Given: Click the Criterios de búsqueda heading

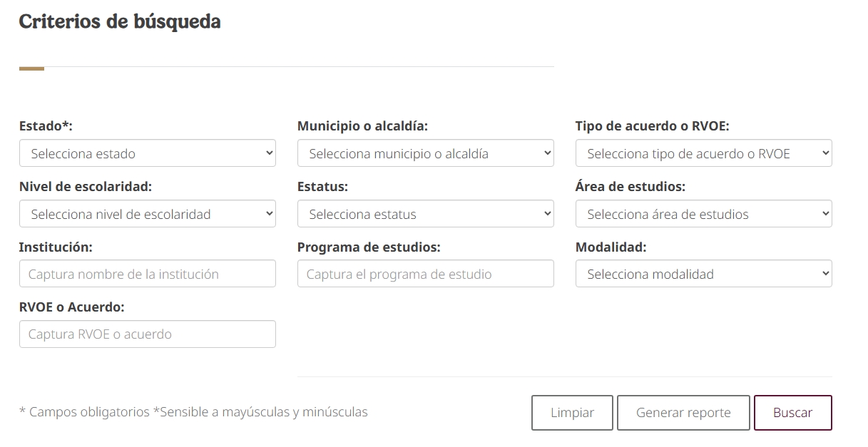Looking at the screenshot, I should pyautogui.click(x=120, y=21).
